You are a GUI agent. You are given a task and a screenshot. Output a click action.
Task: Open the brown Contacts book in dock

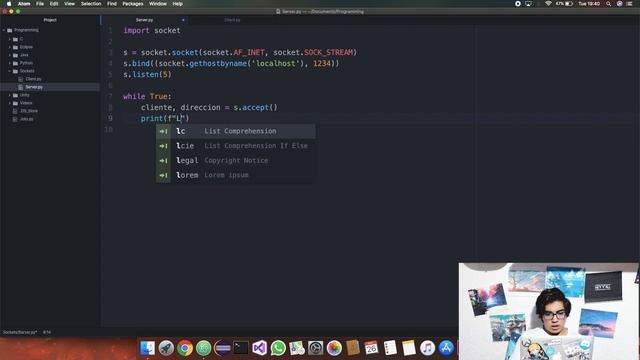[353, 348]
